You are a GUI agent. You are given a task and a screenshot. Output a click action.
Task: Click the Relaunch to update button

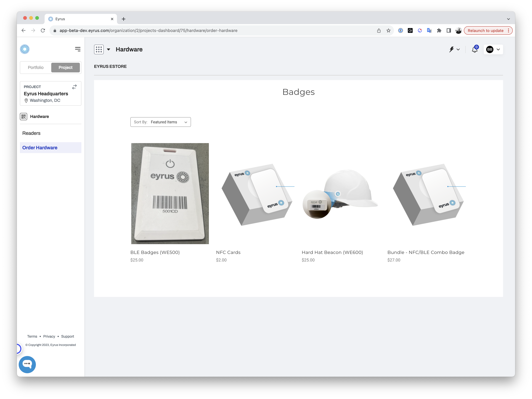click(485, 31)
